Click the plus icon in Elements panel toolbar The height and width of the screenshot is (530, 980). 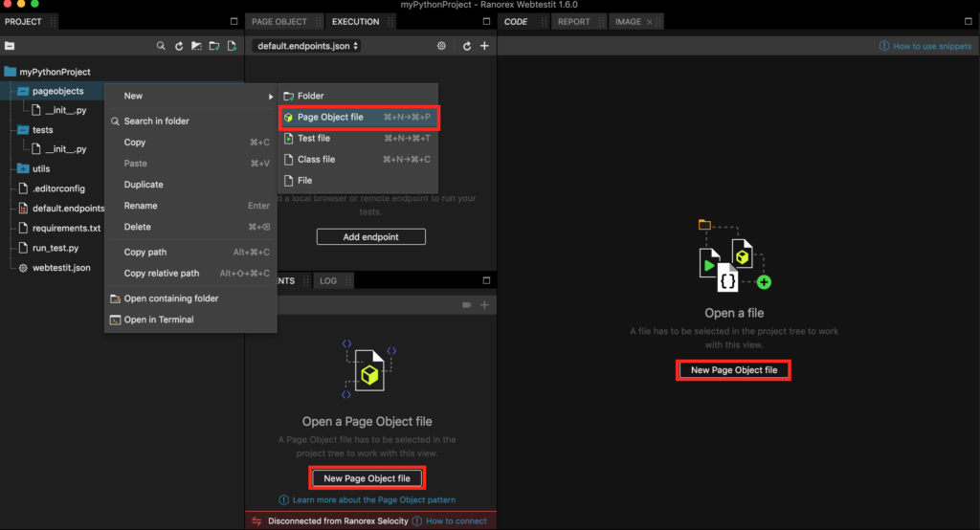point(484,305)
